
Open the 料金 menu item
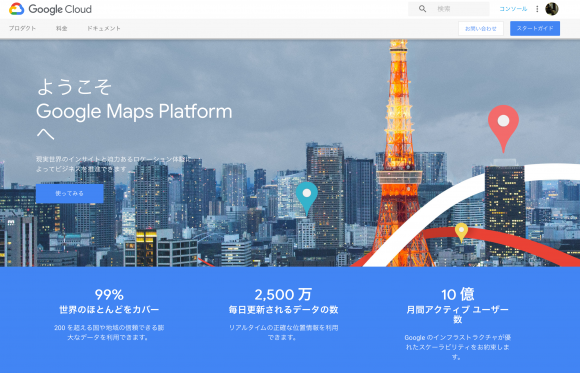pos(61,28)
